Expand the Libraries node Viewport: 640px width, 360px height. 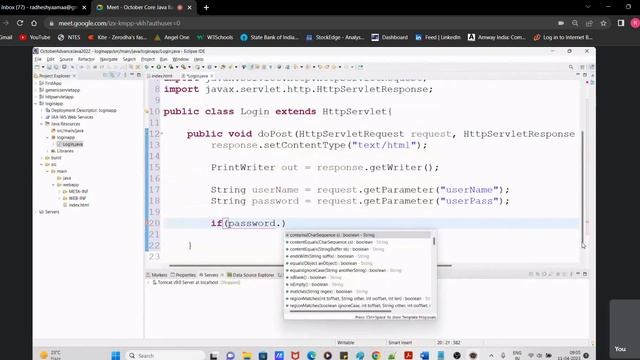[48, 151]
